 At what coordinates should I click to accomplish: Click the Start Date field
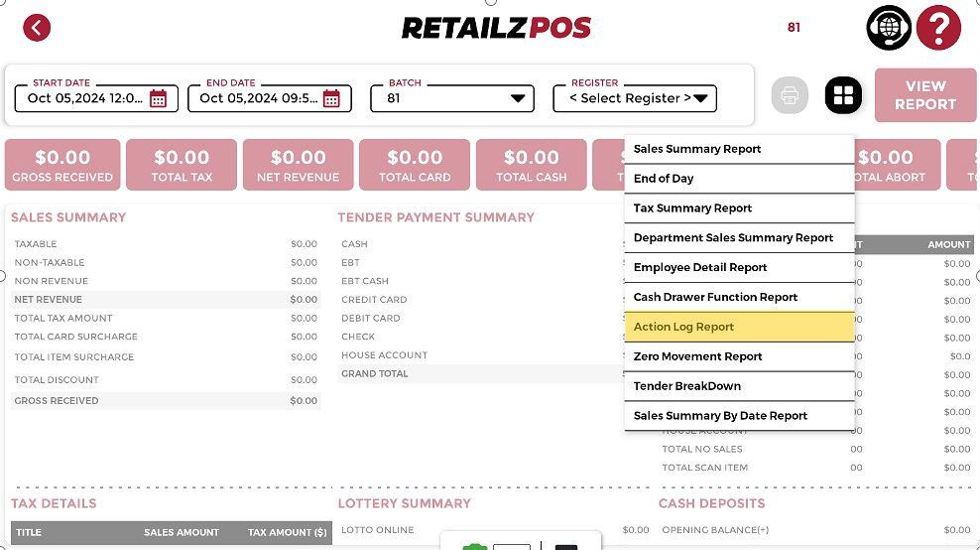[96, 98]
